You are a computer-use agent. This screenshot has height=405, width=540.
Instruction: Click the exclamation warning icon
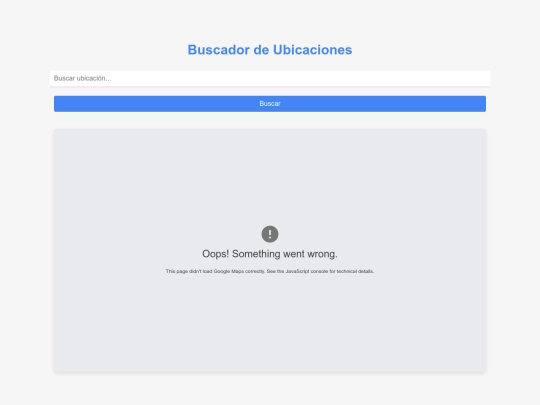[x=270, y=234]
